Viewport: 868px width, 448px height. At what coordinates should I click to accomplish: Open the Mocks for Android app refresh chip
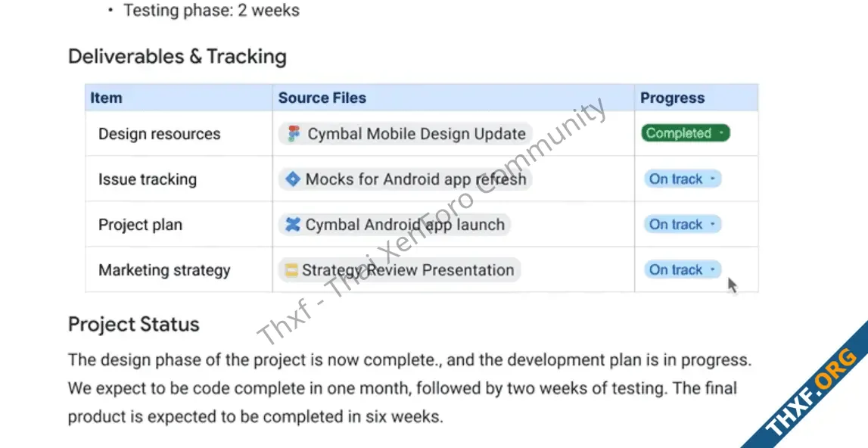click(405, 179)
